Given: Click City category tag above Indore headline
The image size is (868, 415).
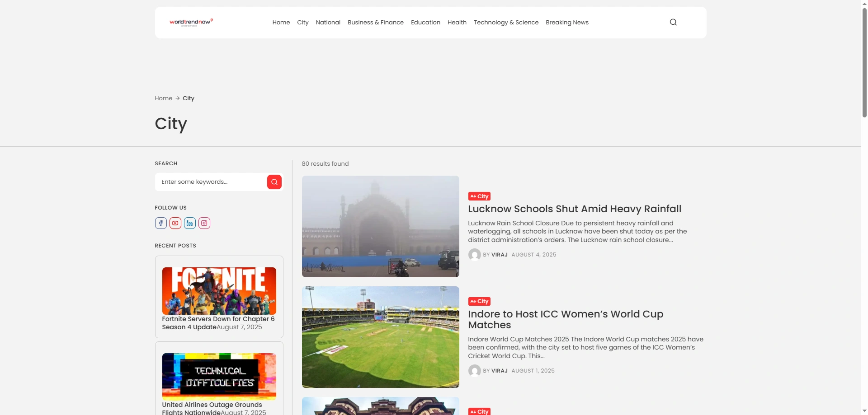Looking at the screenshot, I should pyautogui.click(x=479, y=301).
